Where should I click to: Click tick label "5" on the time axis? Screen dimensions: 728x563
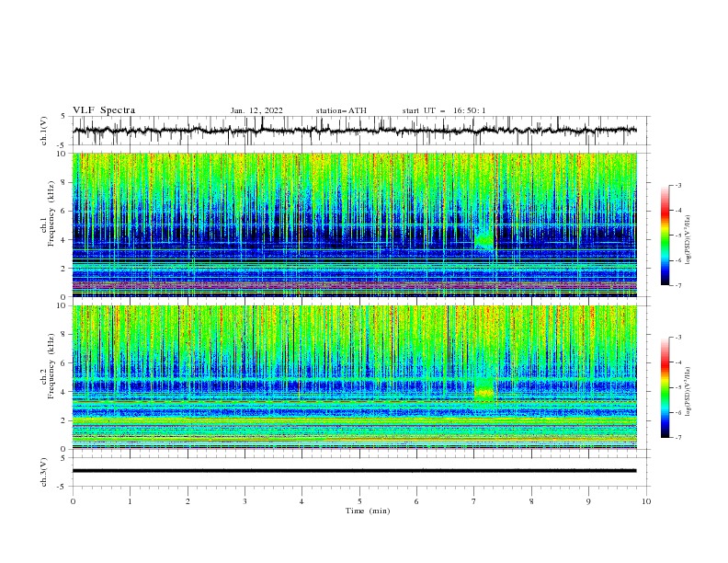pos(359,501)
